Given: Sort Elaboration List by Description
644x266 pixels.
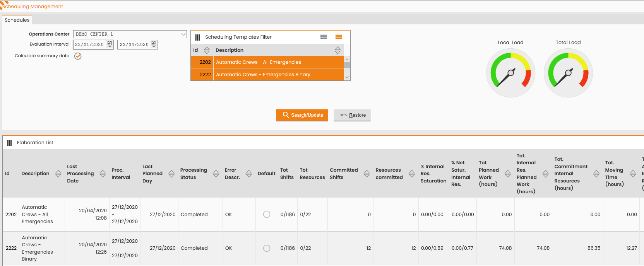Looking at the screenshot, I should [x=58, y=174].
